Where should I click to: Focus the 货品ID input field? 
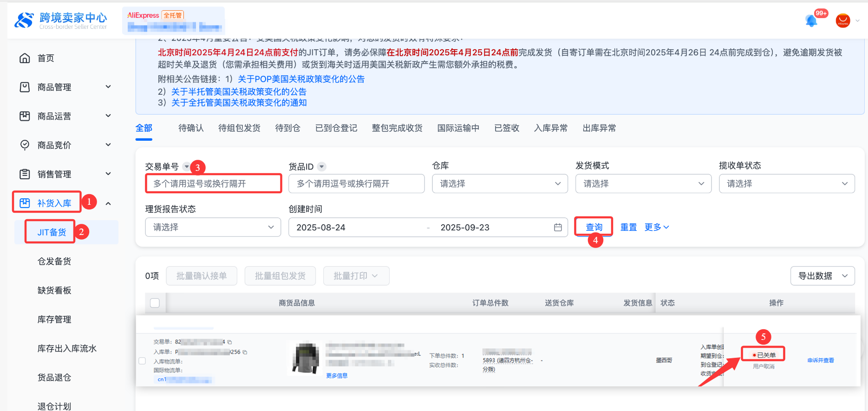tap(357, 184)
